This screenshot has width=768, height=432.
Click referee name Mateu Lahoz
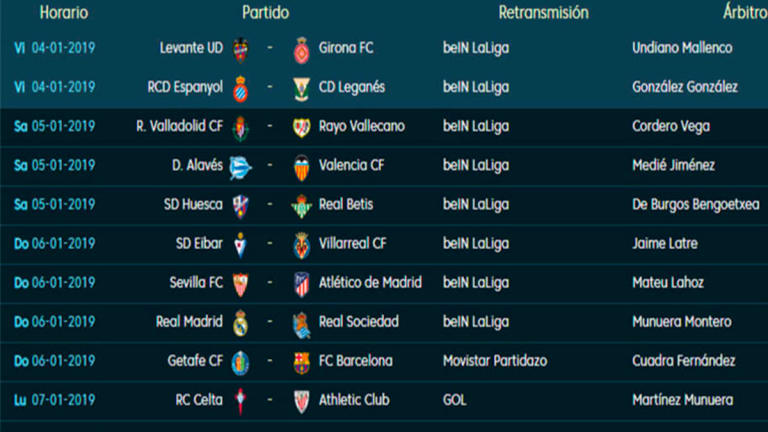667,283
